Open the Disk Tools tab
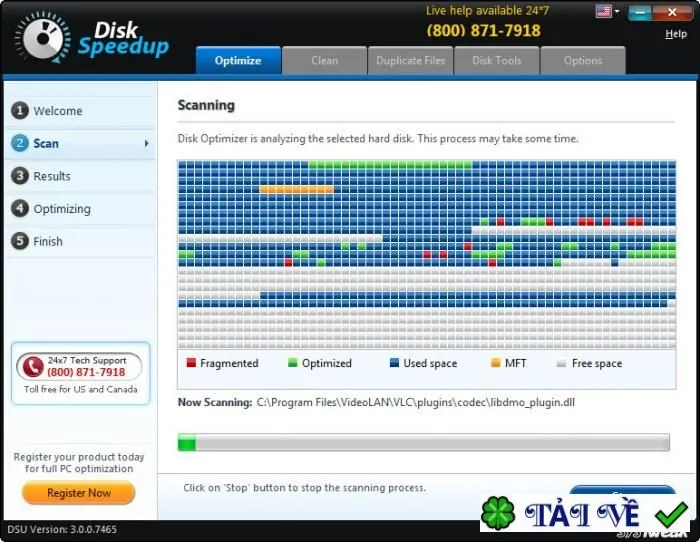Image resolution: width=700 pixels, height=542 pixels. point(496,60)
